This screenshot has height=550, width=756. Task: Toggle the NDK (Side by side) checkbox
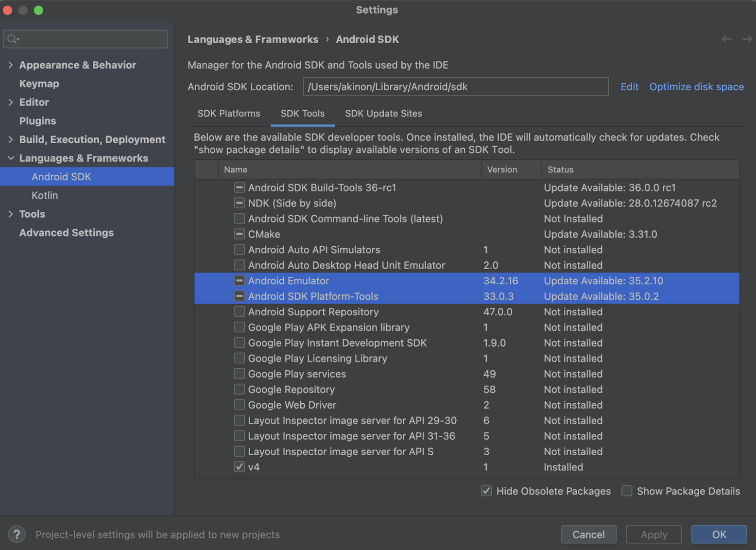pyautogui.click(x=239, y=203)
